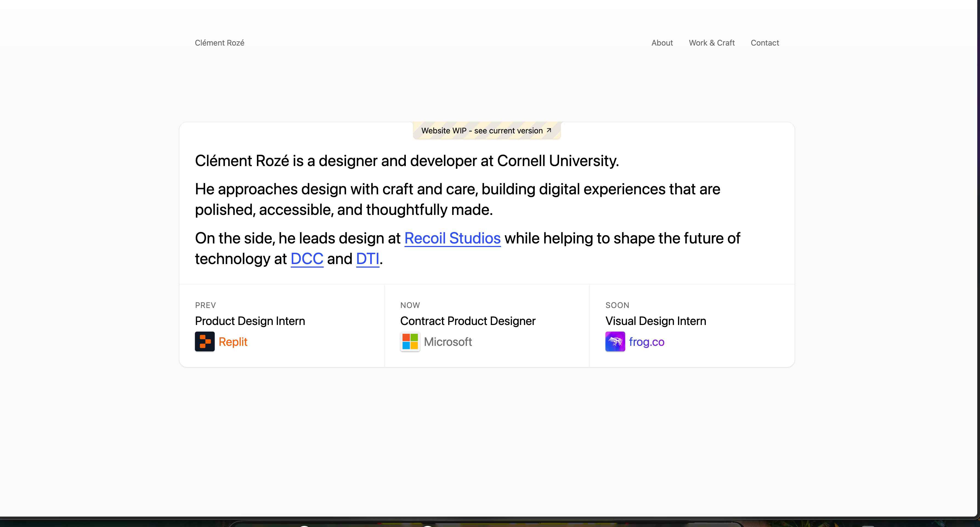980x527 pixels.
Task: Click the frog.co logo icon
Action: tap(615, 341)
